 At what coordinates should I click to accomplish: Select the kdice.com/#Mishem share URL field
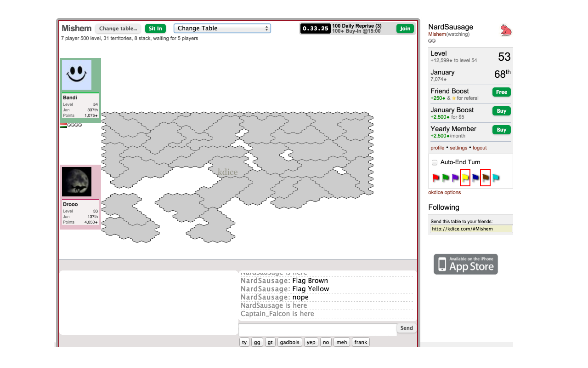[471, 229]
